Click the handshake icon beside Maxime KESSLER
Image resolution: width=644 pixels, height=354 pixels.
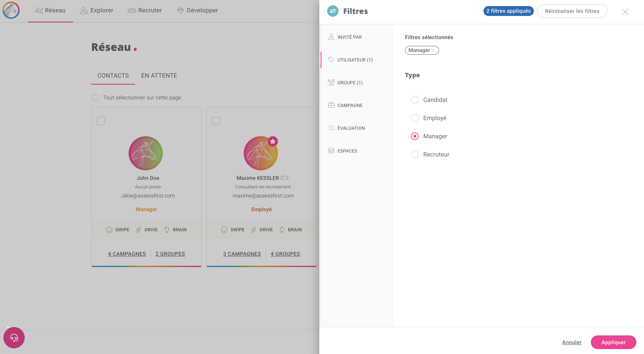[284, 178]
